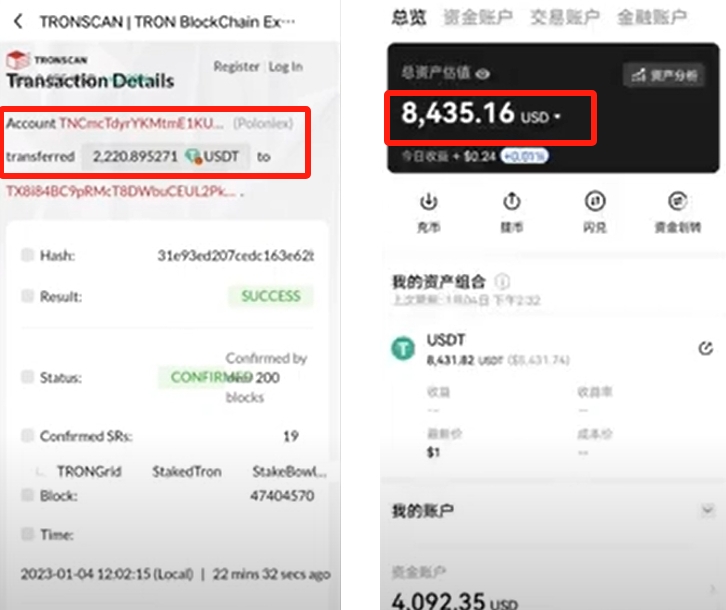
Task: Tap the 资金划转 transfer icon
Action: [677, 201]
